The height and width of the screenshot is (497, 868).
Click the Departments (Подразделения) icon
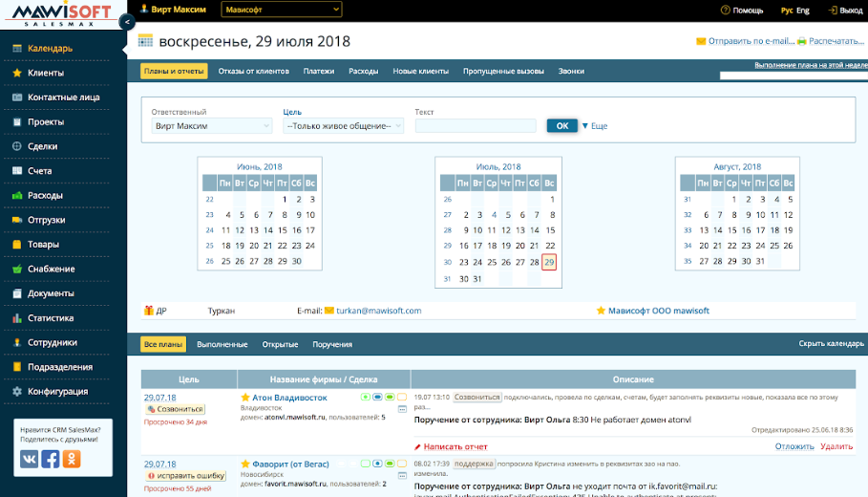pos(17,367)
